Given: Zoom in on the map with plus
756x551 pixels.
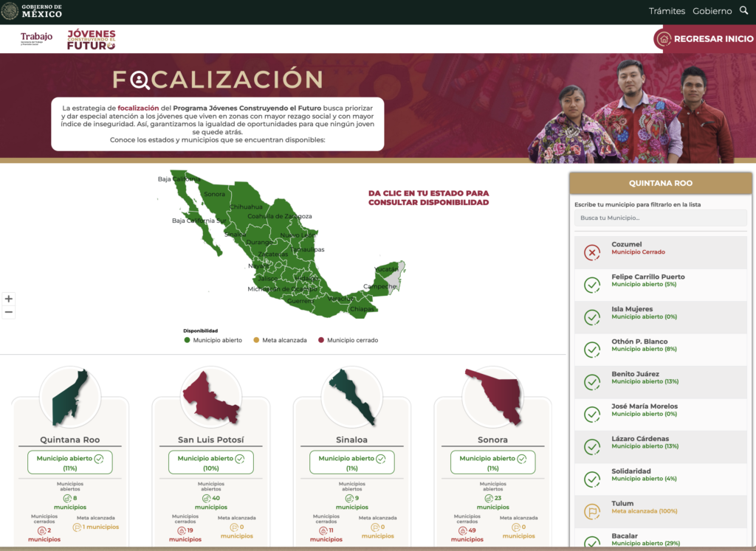Looking at the screenshot, I should (9, 299).
